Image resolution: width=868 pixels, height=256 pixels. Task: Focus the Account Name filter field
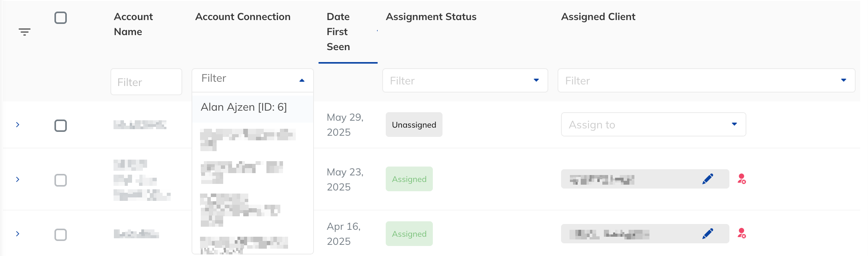click(146, 82)
